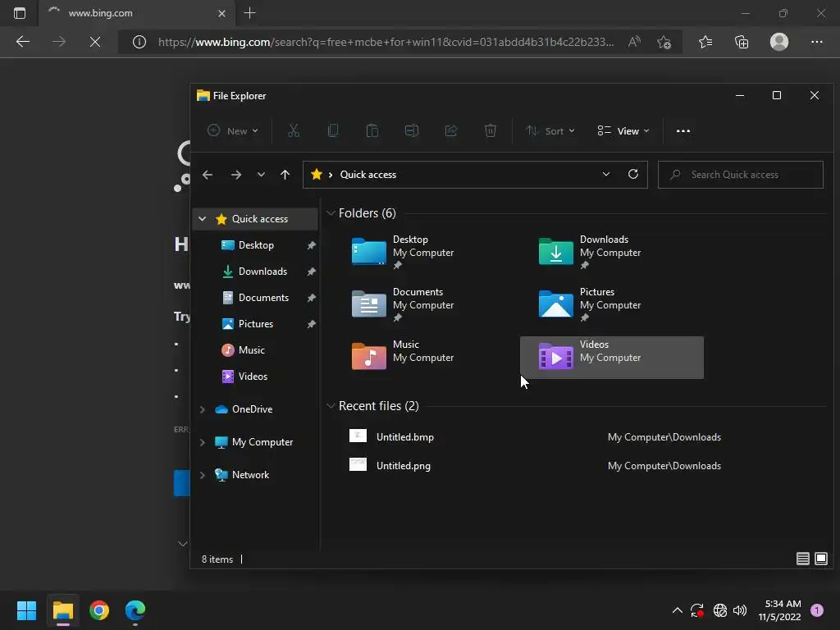840x630 pixels.
Task: Open the See more three-dots menu in File Explorer
Action: tap(683, 130)
